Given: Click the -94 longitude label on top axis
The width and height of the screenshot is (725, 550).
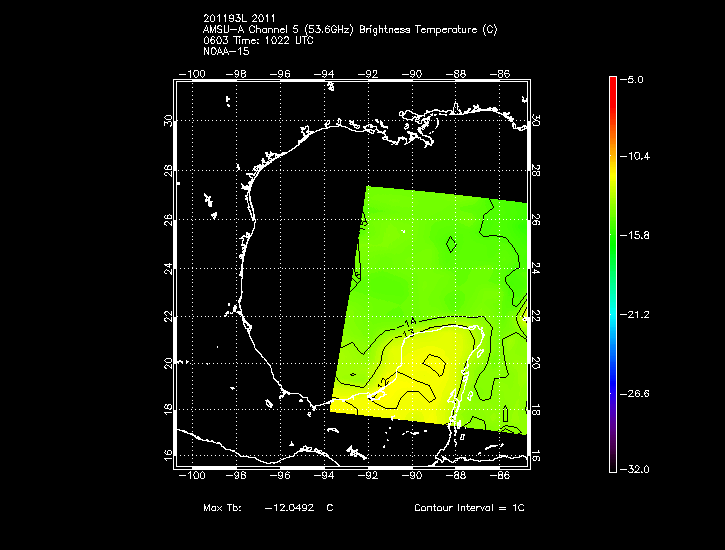Looking at the screenshot, I should pyautogui.click(x=324, y=74).
